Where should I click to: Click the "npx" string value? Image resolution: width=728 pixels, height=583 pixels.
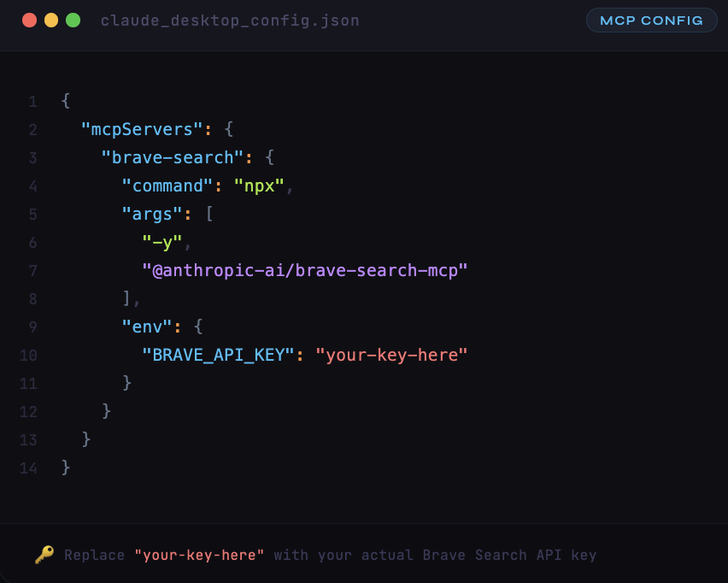[x=259, y=185]
